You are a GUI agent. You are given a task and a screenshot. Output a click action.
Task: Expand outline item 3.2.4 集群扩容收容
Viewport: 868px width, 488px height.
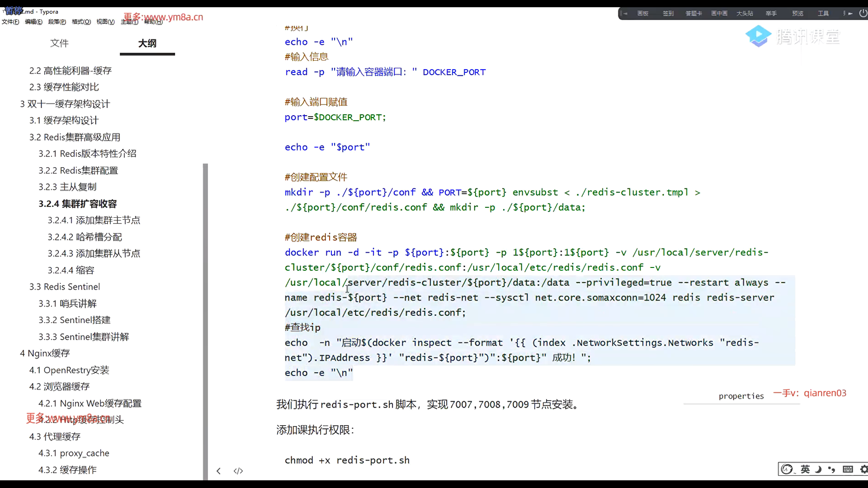click(x=77, y=204)
